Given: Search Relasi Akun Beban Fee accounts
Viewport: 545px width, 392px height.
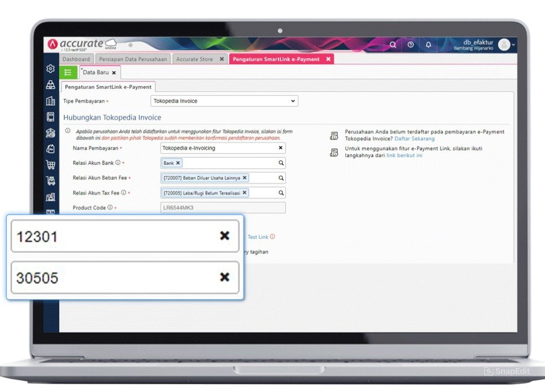Looking at the screenshot, I should tap(281, 178).
